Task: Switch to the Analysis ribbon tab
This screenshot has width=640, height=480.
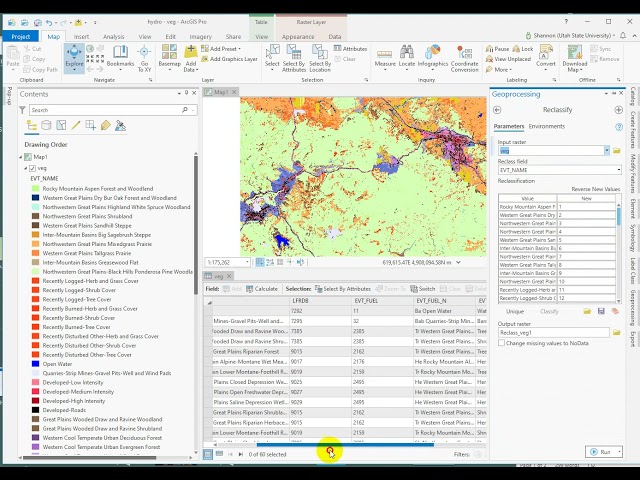Action: 113,36
